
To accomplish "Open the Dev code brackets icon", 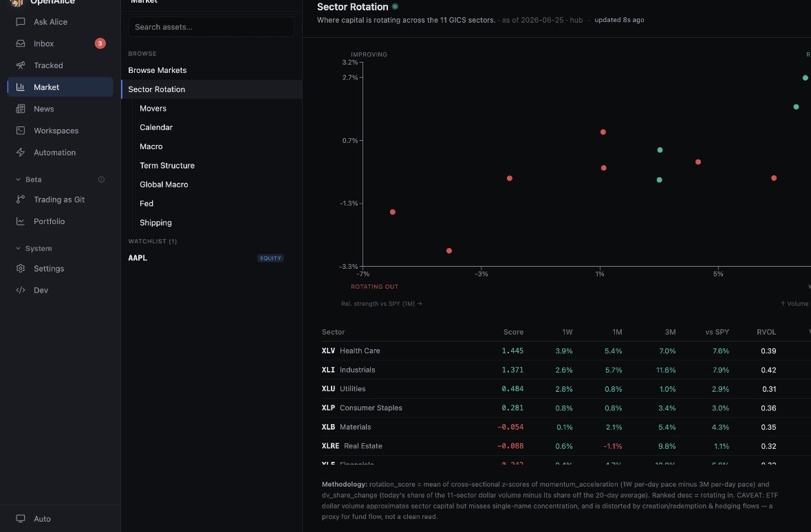I will [x=21, y=290].
